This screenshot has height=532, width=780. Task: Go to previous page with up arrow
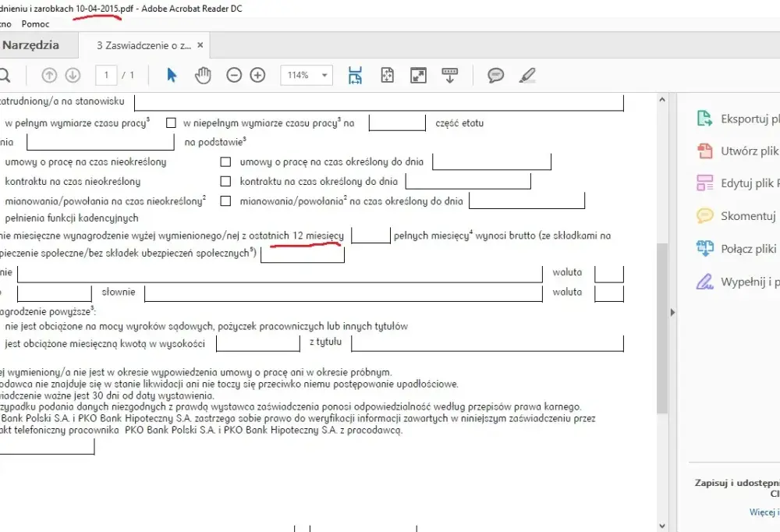[x=48, y=75]
